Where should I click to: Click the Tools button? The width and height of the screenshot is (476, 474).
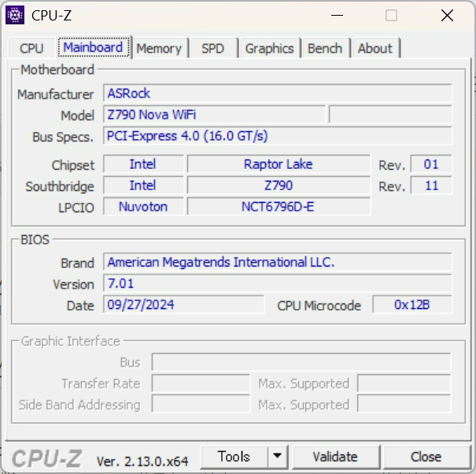tap(234, 457)
